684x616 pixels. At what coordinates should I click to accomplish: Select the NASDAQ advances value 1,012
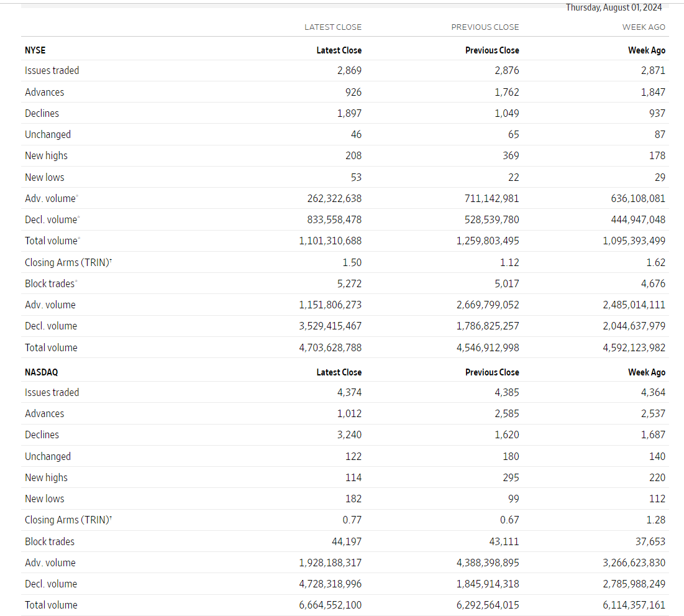(349, 413)
